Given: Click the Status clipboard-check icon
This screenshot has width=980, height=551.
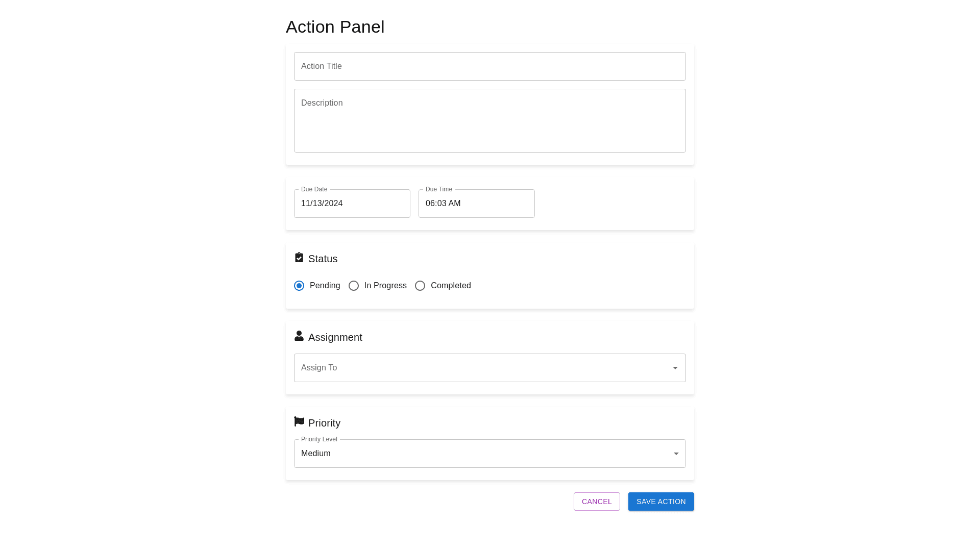Looking at the screenshot, I should coord(299,258).
